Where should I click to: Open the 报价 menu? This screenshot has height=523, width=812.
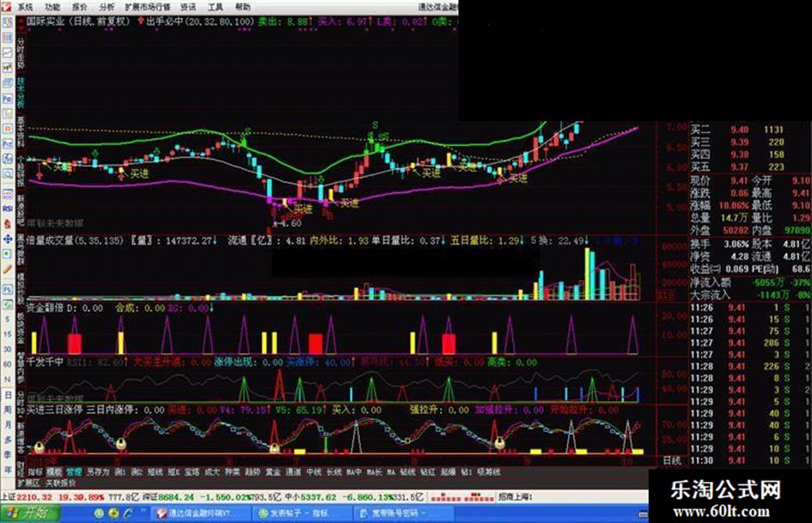pyautogui.click(x=80, y=7)
